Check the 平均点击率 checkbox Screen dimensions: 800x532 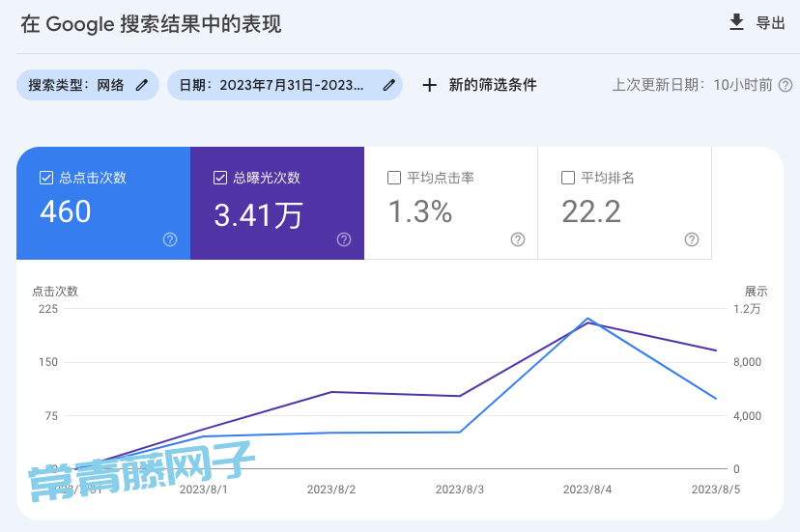(394, 178)
